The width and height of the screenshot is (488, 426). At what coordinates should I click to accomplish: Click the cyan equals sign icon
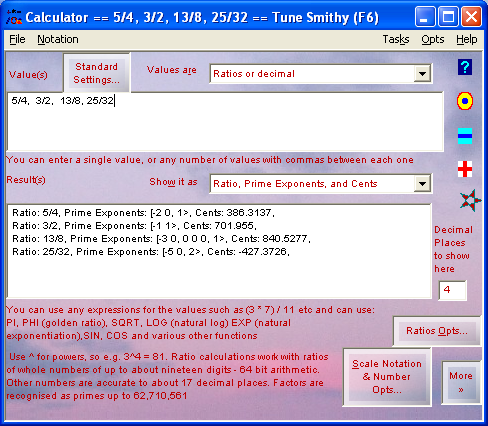click(x=465, y=136)
